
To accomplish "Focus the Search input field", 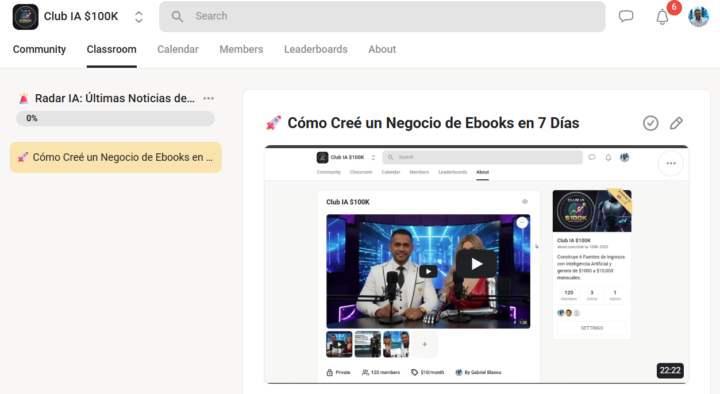I will tap(382, 17).
